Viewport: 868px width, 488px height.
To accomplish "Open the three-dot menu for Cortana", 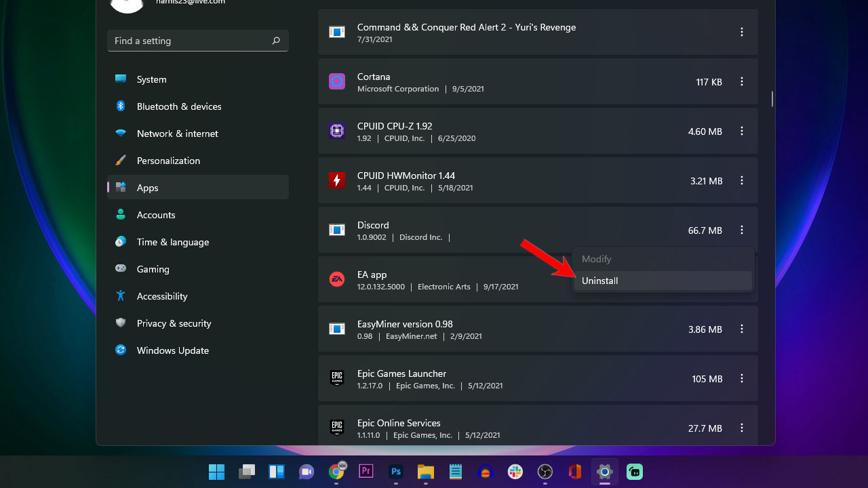I will coord(741,81).
